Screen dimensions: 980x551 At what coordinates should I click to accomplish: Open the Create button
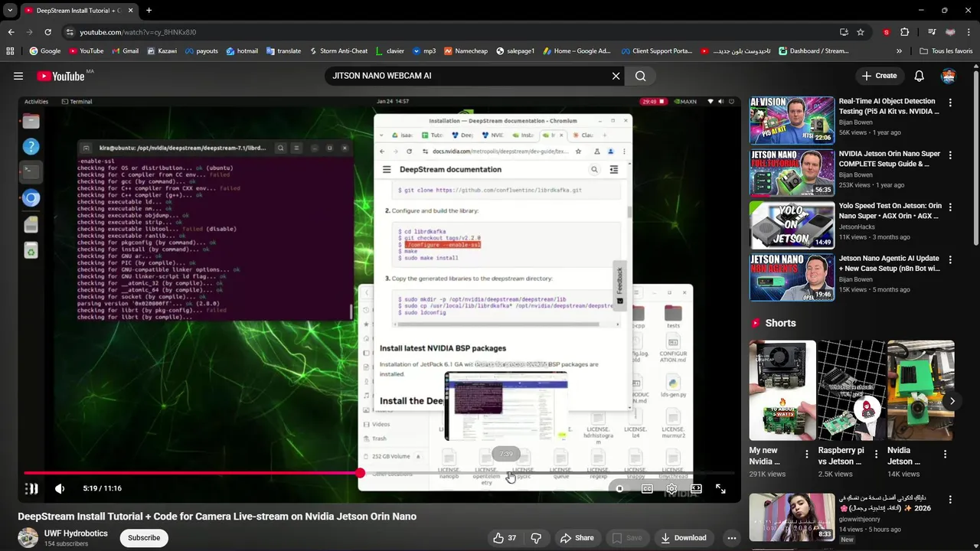click(879, 76)
